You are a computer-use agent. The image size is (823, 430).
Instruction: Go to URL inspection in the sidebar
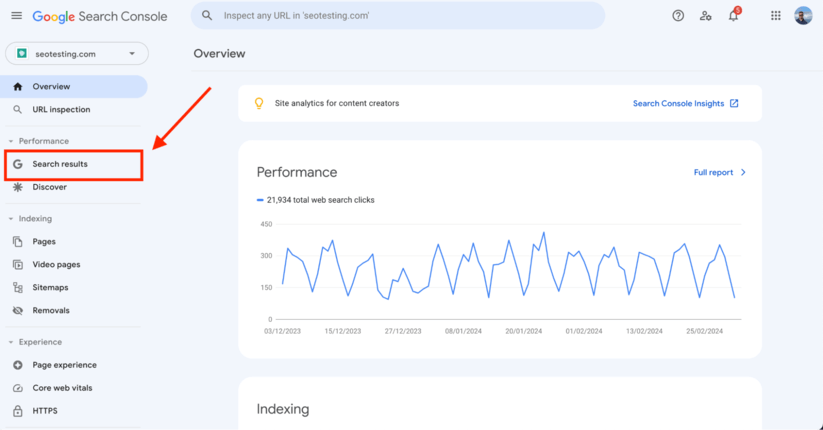point(61,110)
